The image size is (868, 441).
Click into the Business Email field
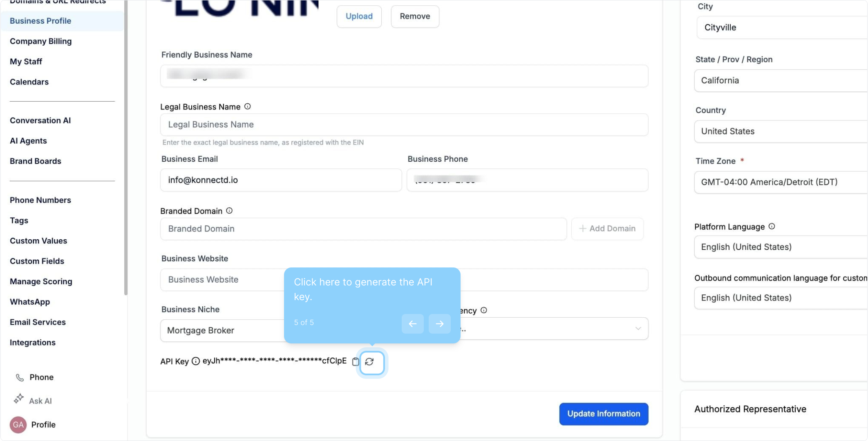coord(281,180)
